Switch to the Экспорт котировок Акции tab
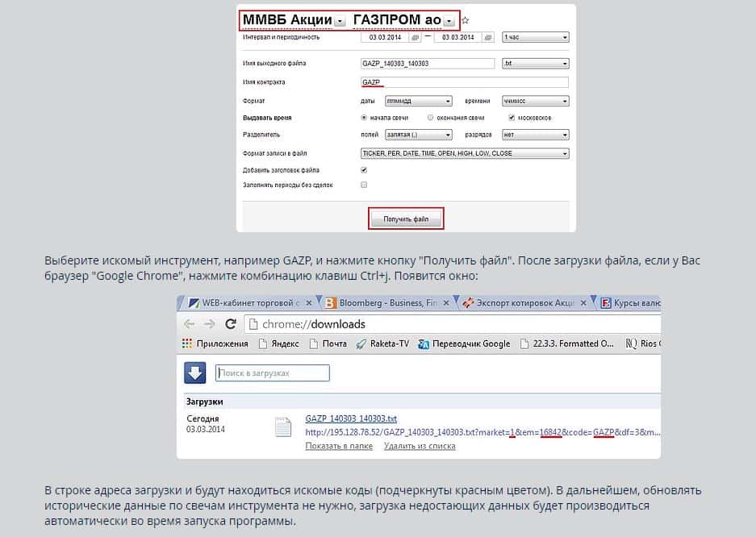The image size is (756, 537). [x=524, y=303]
